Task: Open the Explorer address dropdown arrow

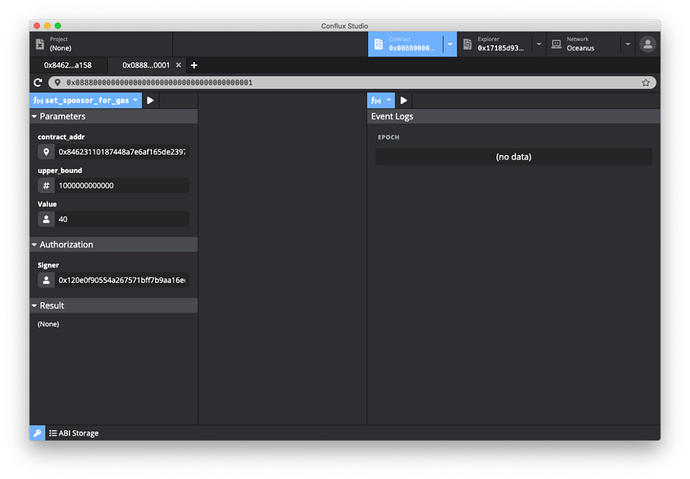Action: point(539,44)
